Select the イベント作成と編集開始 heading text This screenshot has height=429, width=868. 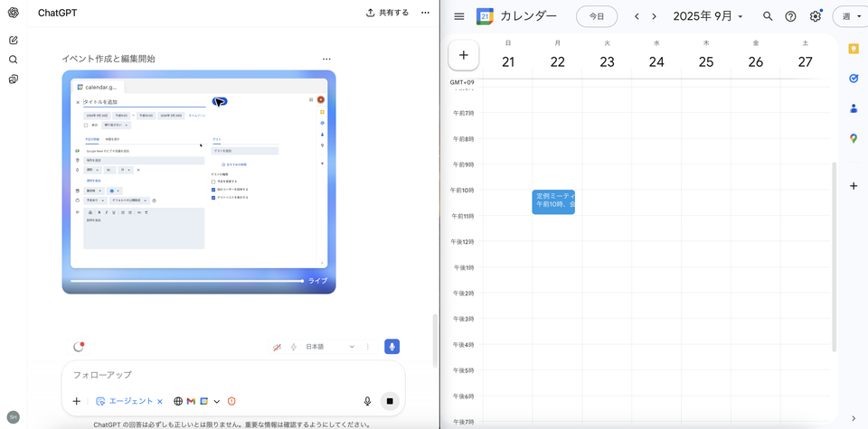108,59
